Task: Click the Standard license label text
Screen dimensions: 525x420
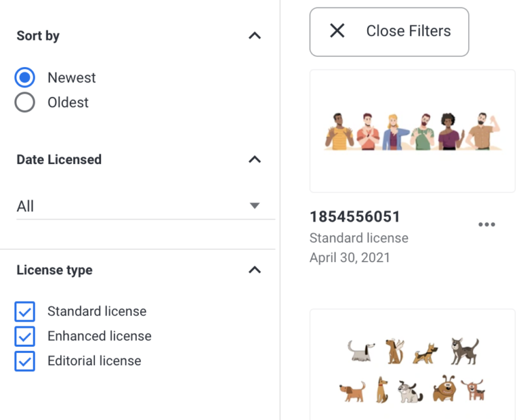Action: (x=97, y=311)
